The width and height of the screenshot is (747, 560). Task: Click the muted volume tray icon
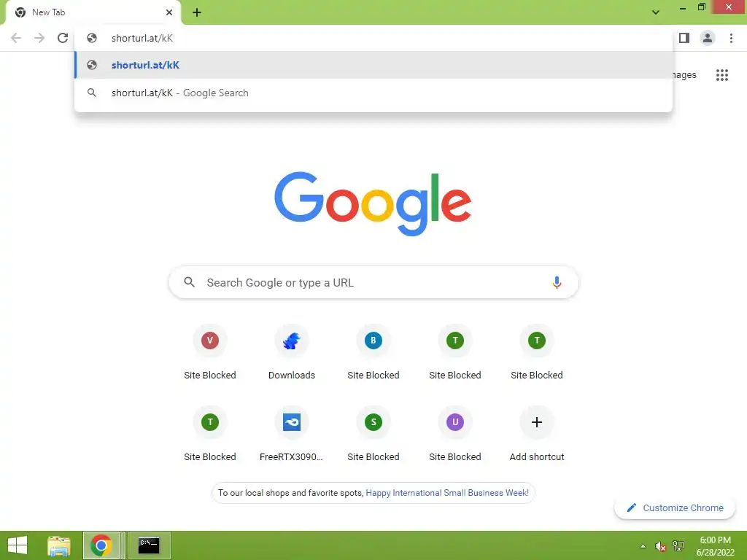pos(660,546)
